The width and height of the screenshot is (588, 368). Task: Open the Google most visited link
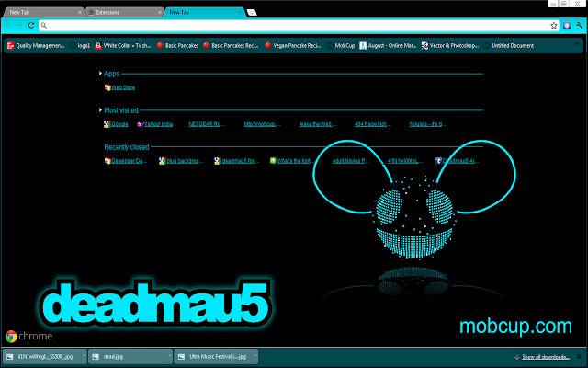pos(119,124)
